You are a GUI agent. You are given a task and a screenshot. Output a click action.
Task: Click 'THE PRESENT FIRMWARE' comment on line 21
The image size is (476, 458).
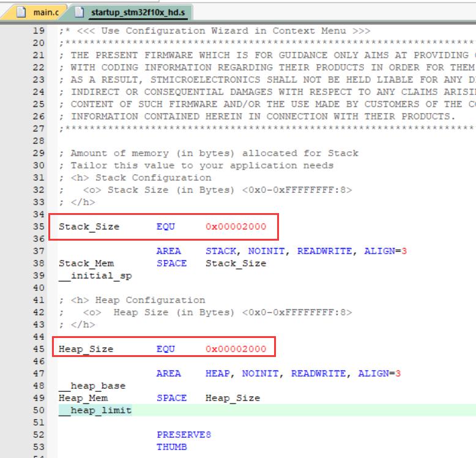267,55
